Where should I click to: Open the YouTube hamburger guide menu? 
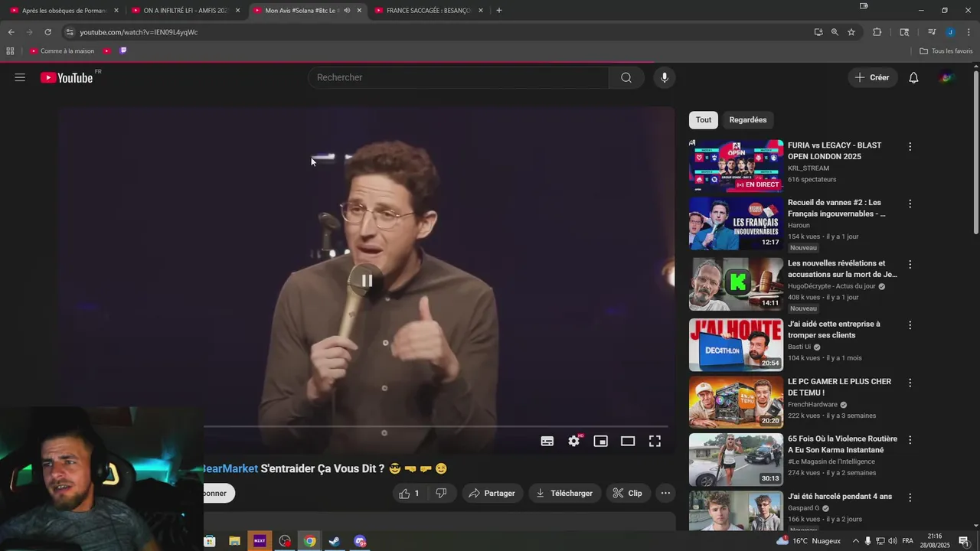point(20,77)
